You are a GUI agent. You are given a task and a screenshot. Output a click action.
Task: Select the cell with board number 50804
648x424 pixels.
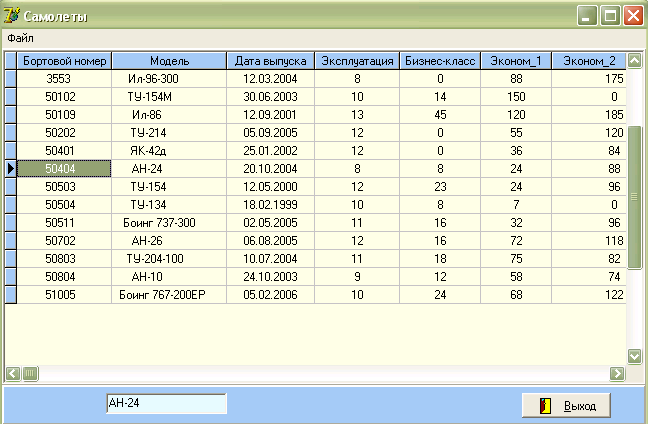(64, 276)
